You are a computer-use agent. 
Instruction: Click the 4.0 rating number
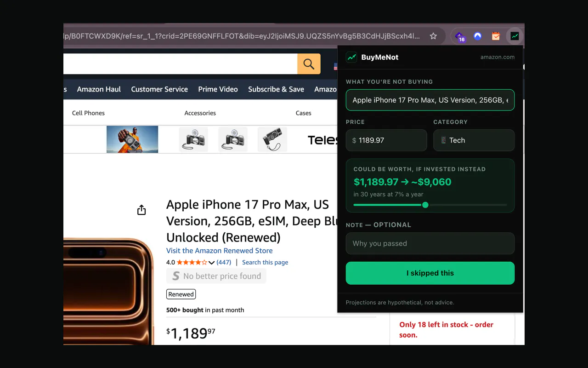(170, 263)
